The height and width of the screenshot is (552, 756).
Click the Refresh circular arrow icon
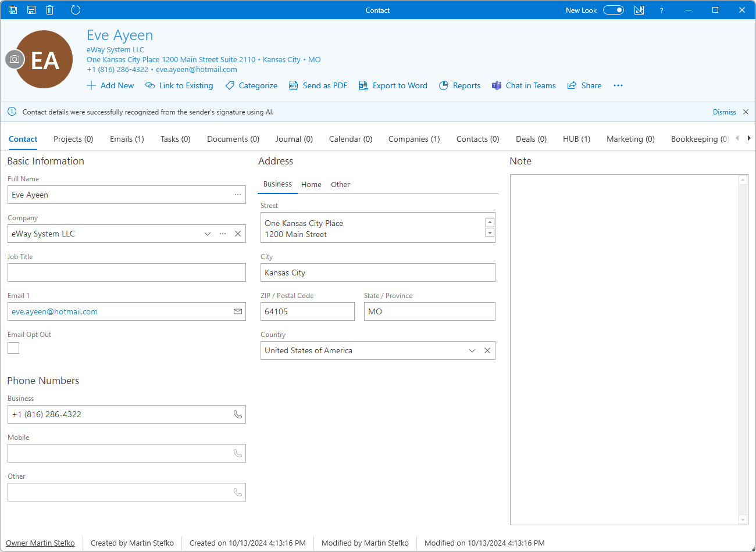coord(76,10)
